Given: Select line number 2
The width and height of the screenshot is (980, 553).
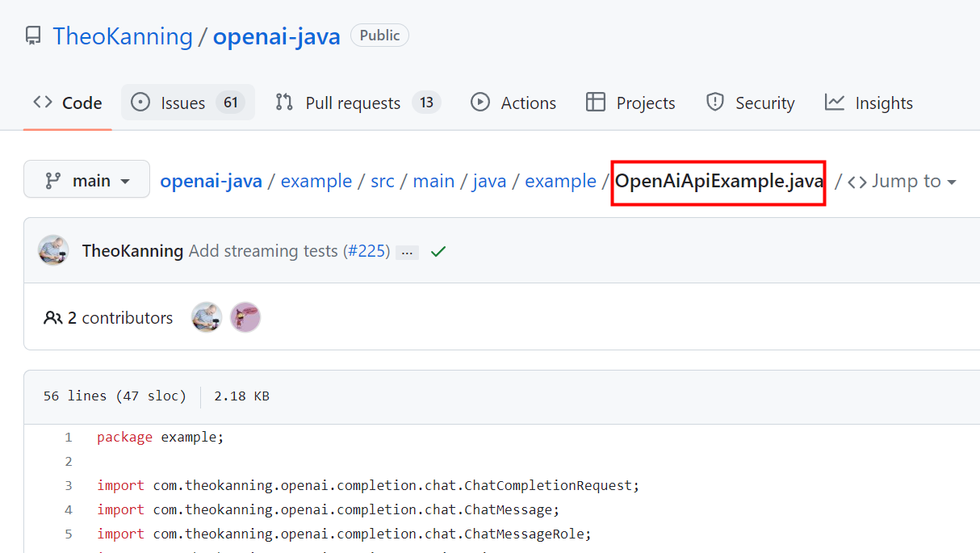Looking at the screenshot, I should click(x=69, y=462).
